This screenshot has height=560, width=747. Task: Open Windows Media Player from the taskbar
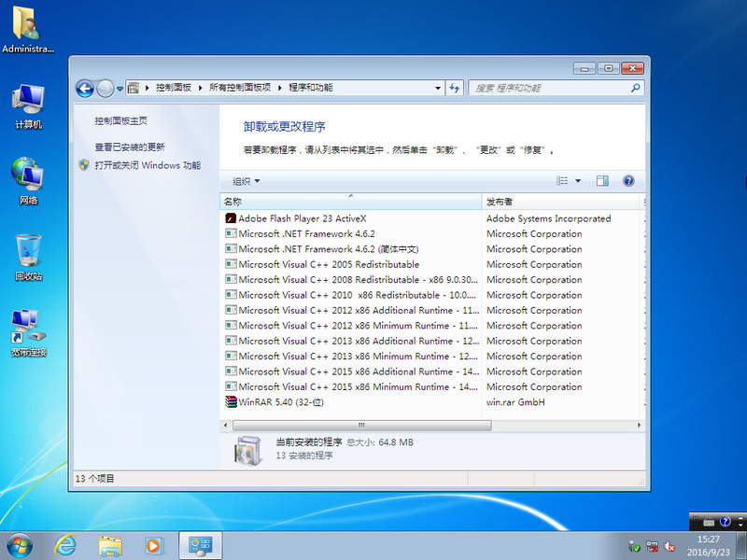coord(151,546)
